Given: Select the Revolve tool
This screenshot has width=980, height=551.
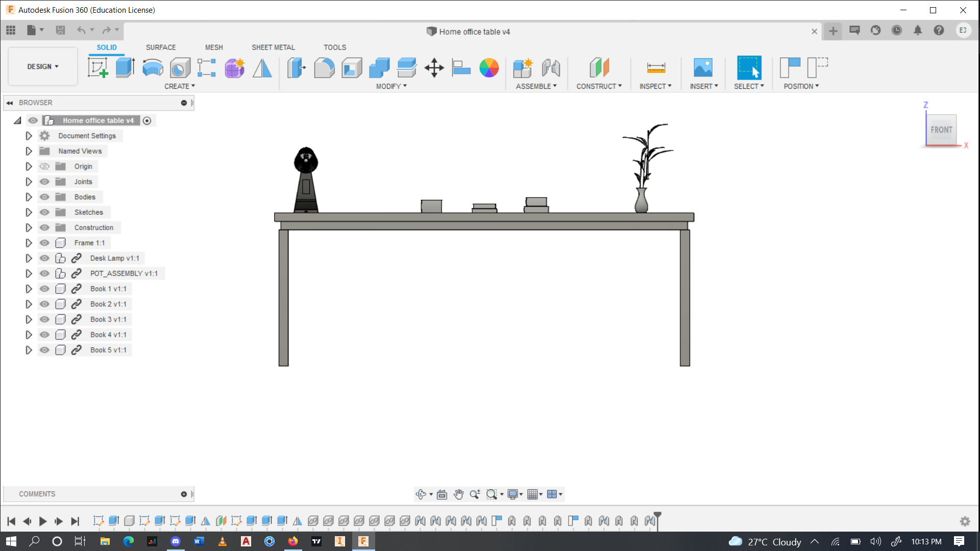Looking at the screenshot, I should coord(153,67).
